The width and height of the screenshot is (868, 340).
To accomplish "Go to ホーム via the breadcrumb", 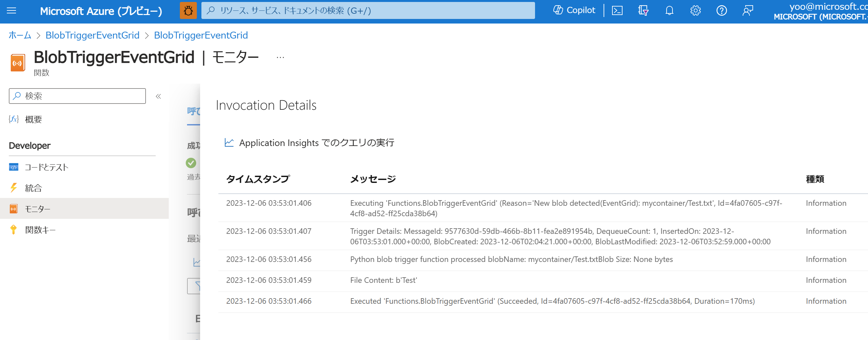I will point(19,35).
